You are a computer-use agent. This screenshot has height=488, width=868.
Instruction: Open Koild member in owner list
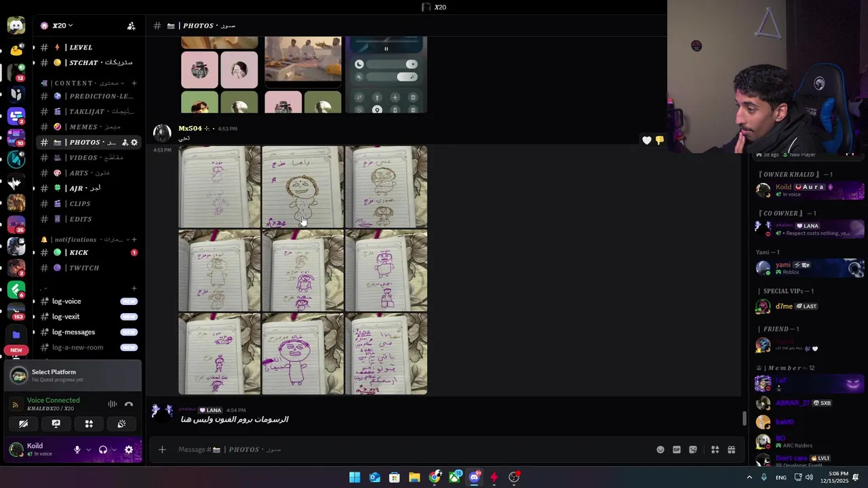tap(810, 190)
